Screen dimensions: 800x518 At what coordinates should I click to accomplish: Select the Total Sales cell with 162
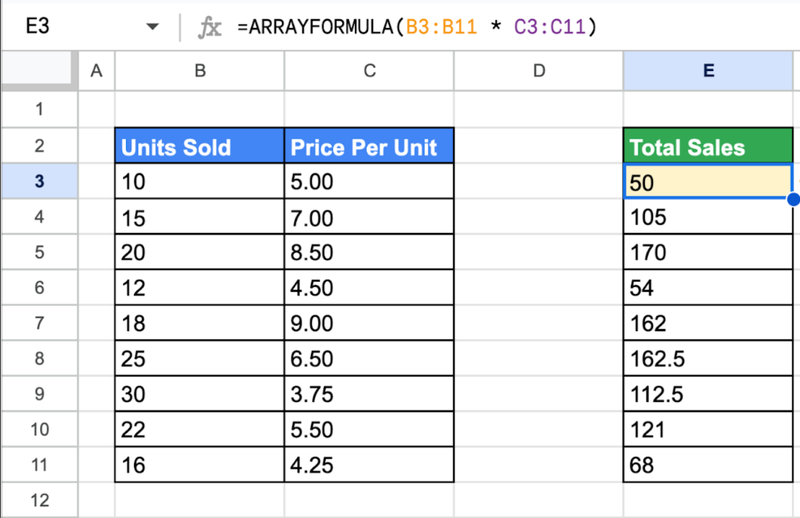[708, 323]
